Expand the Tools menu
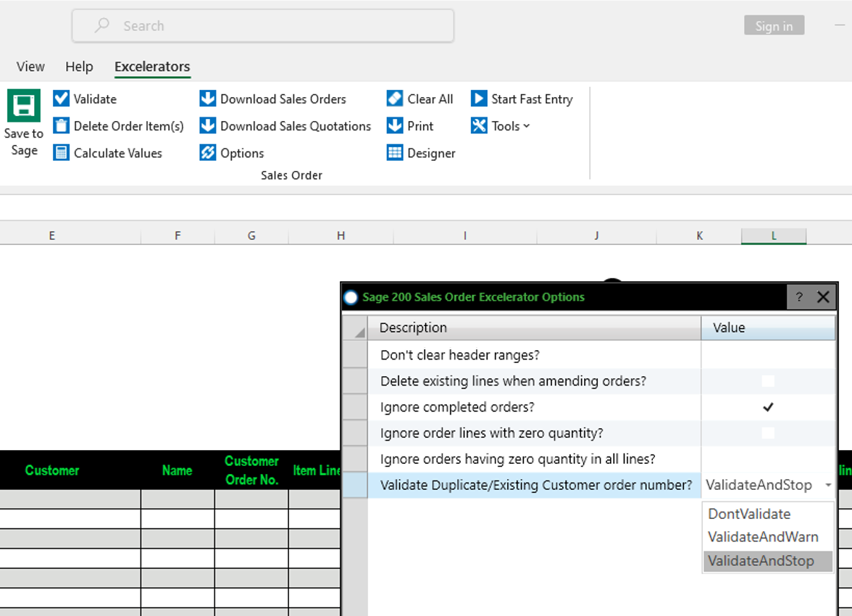This screenshot has height=616, width=852. pos(501,126)
